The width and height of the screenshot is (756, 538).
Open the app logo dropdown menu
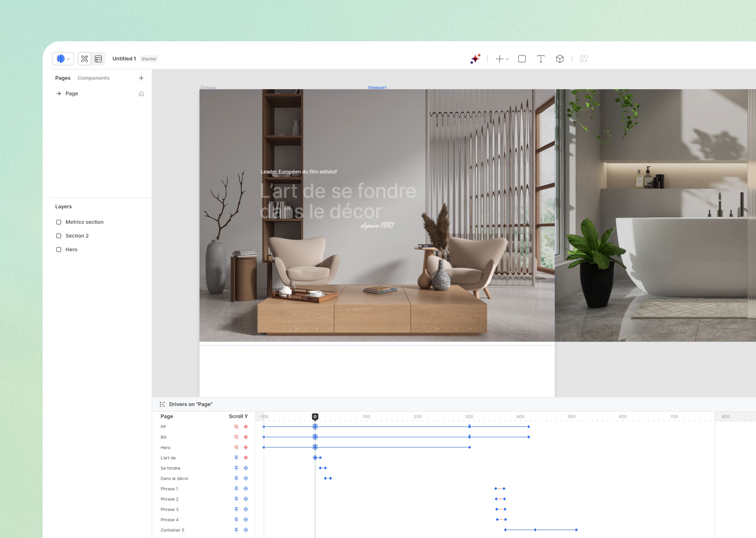pyautogui.click(x=63, y=58)
